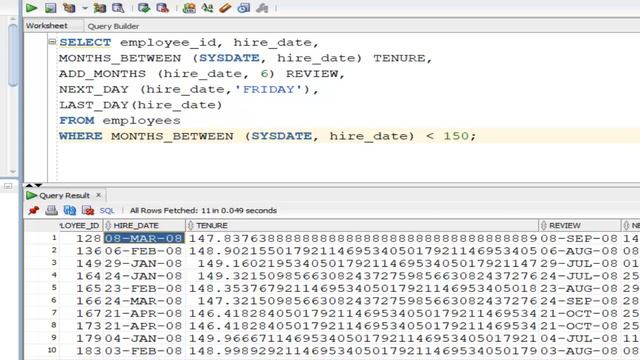Click the red pin Freeze View icon
This screenshot has width=640, height=360.
[x=33, y=210]
